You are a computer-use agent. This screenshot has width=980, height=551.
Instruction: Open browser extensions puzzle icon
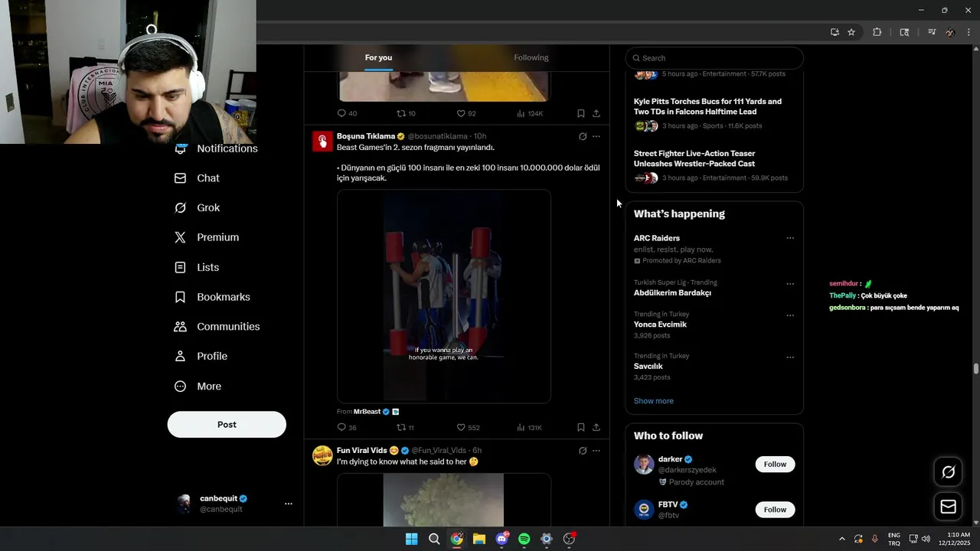(x=877, y=32)
